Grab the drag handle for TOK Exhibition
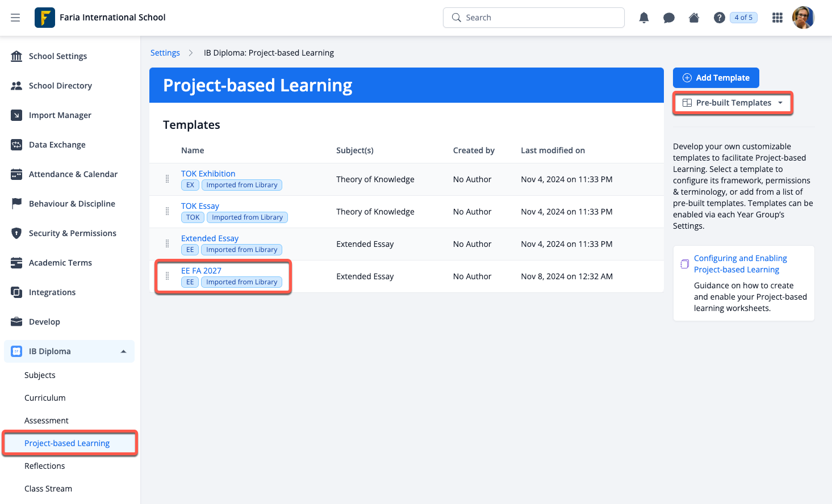 167,179
